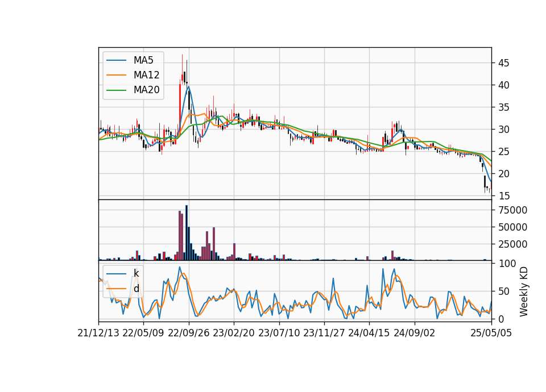The image size is (546, 392).
Task: Click the 40 price axis tick label
Action: [504, 85]
